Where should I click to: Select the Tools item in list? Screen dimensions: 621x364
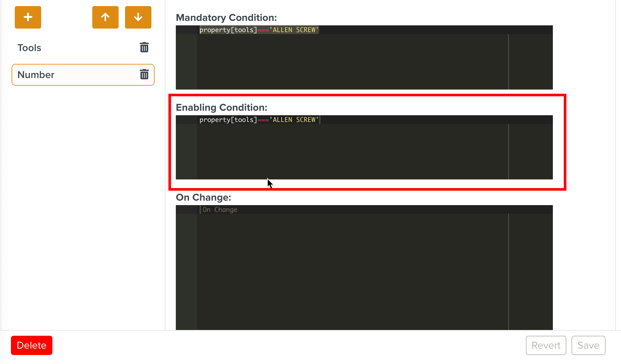pyautogui.click(x=30, y=48)
